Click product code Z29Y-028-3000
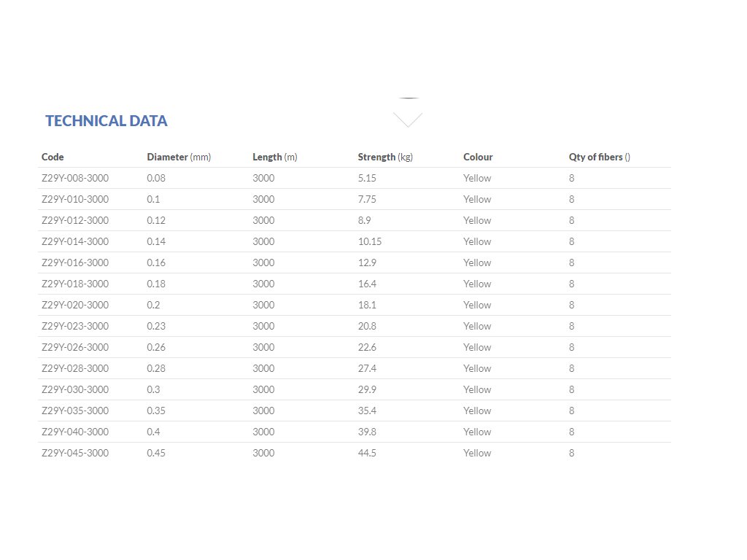 click(75, 368)
